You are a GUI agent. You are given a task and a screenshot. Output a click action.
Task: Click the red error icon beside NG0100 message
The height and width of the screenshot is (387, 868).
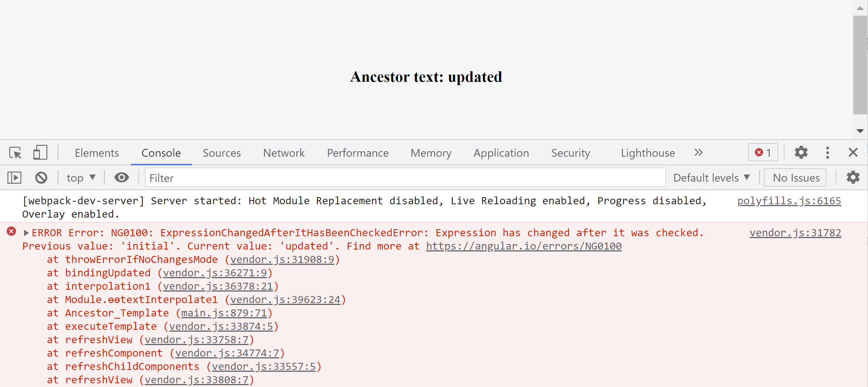(11, 232)
